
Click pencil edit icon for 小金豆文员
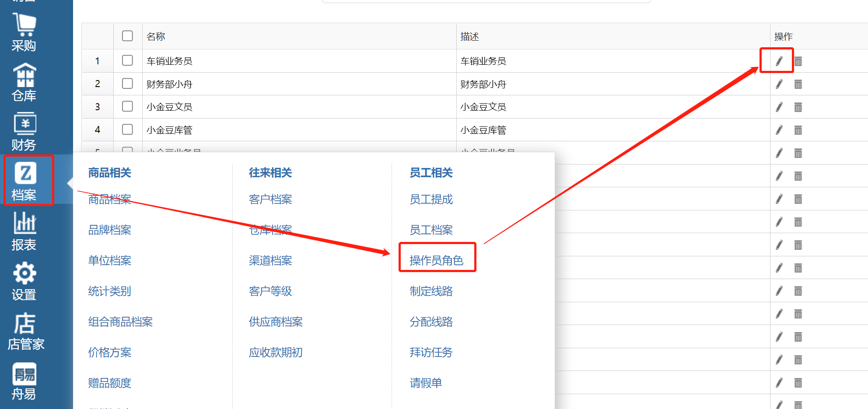click(x=779, y=107)
